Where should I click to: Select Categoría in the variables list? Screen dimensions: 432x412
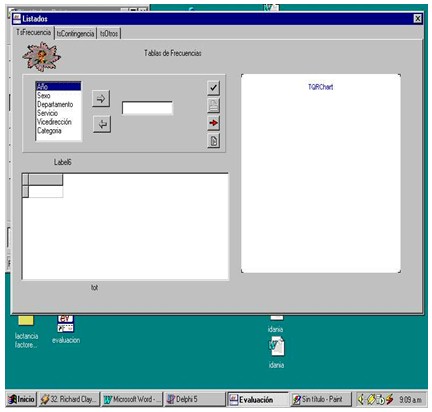[x=58, y=131]
